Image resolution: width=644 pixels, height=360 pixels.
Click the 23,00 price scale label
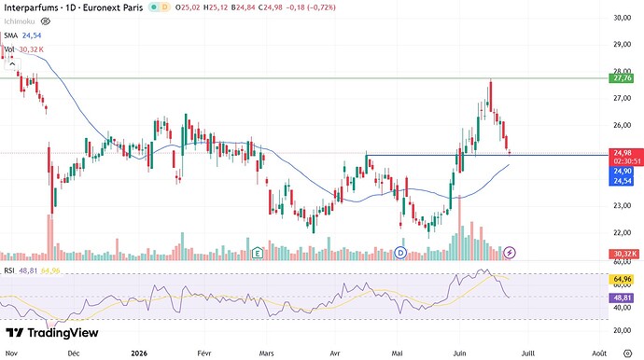click(x=622, y=206)
